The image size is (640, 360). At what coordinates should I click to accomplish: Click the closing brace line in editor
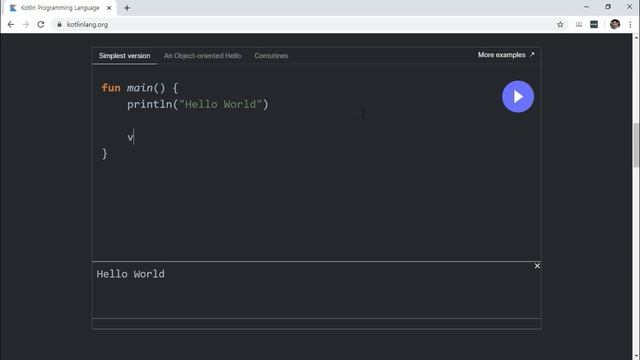click(x=105, y=154)
